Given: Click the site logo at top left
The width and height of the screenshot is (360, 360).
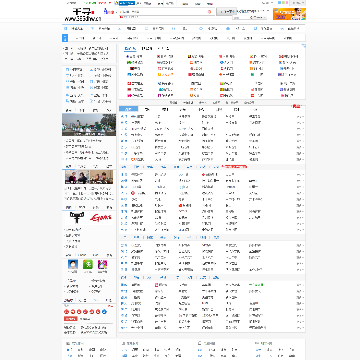Looking at the screenshot, I should coord(82,15).
